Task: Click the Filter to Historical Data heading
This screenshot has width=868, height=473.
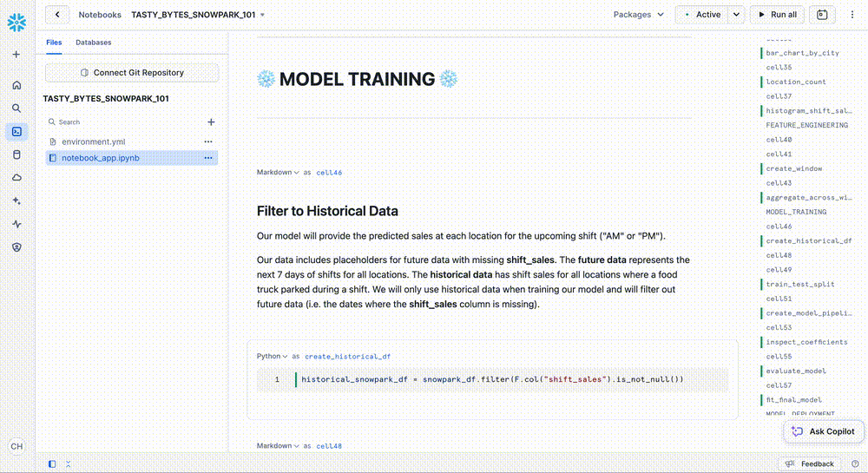Action: tap(327, 211)
